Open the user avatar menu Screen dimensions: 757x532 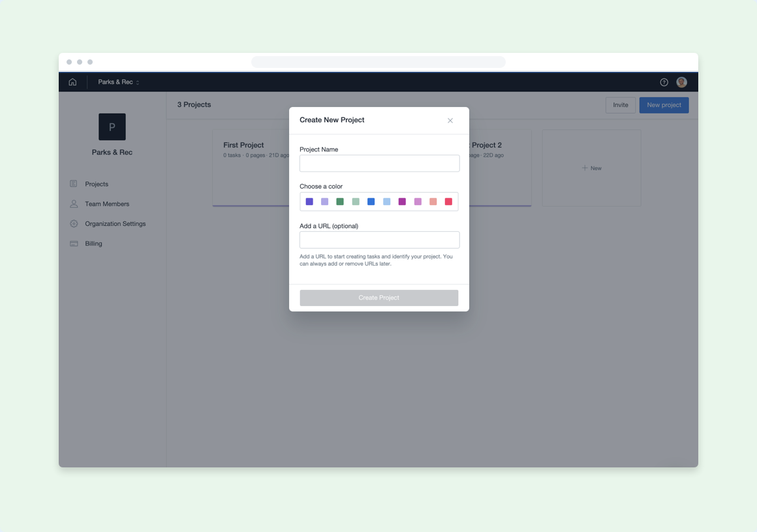(681, 82)
